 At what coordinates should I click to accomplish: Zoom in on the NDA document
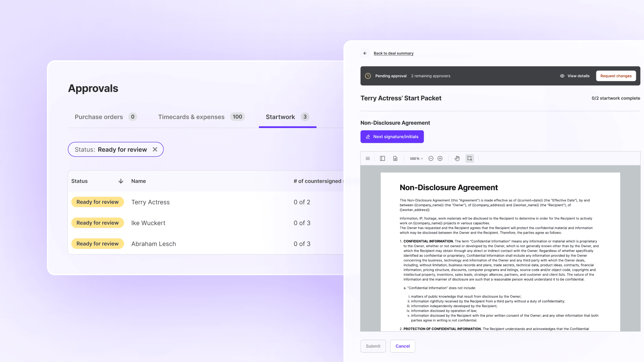440,159
